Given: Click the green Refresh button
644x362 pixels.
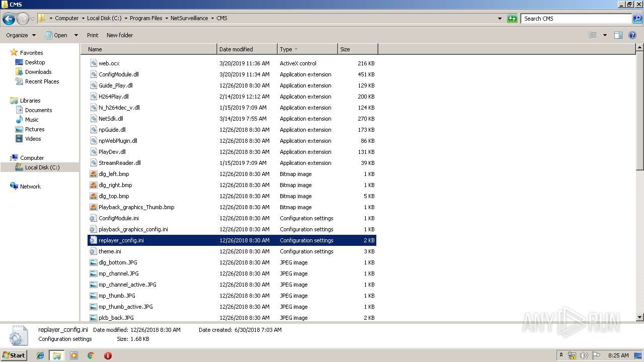Looking at the screenshot, I should click(512, 19).
